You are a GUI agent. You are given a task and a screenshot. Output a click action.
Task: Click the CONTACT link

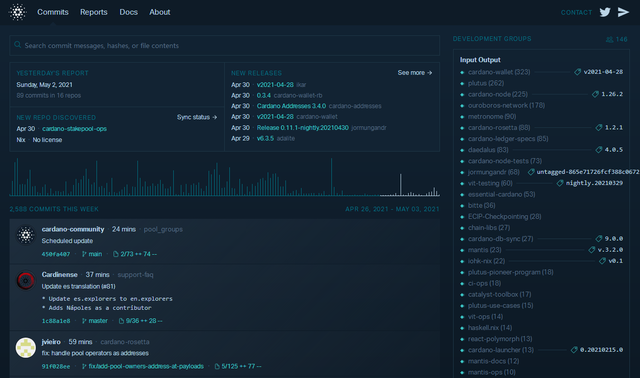tap(576, 13)
